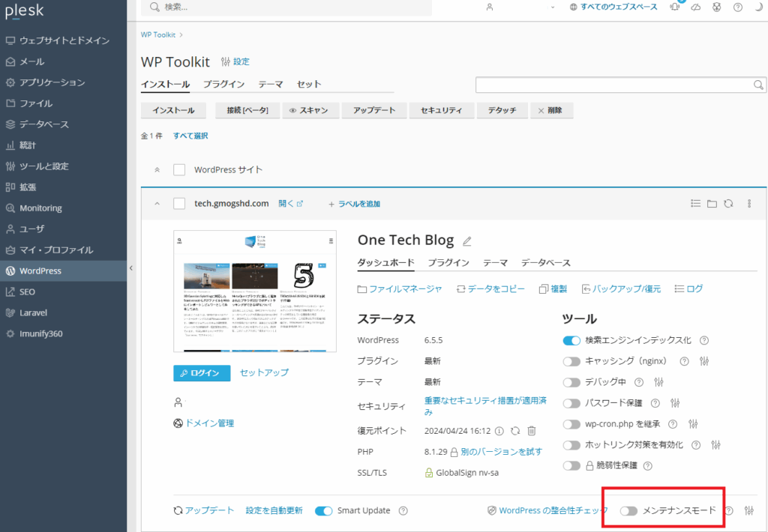Viewport: 768px width, 532px height.
Task: Turn off Smart Update toggle
Action: 323,510
